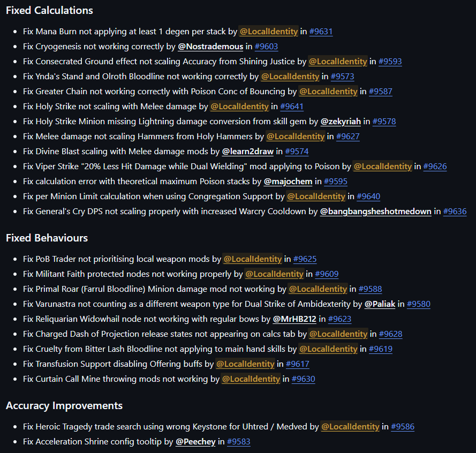Open pull request #9583

pyautogui.click(x=238, y=441)
